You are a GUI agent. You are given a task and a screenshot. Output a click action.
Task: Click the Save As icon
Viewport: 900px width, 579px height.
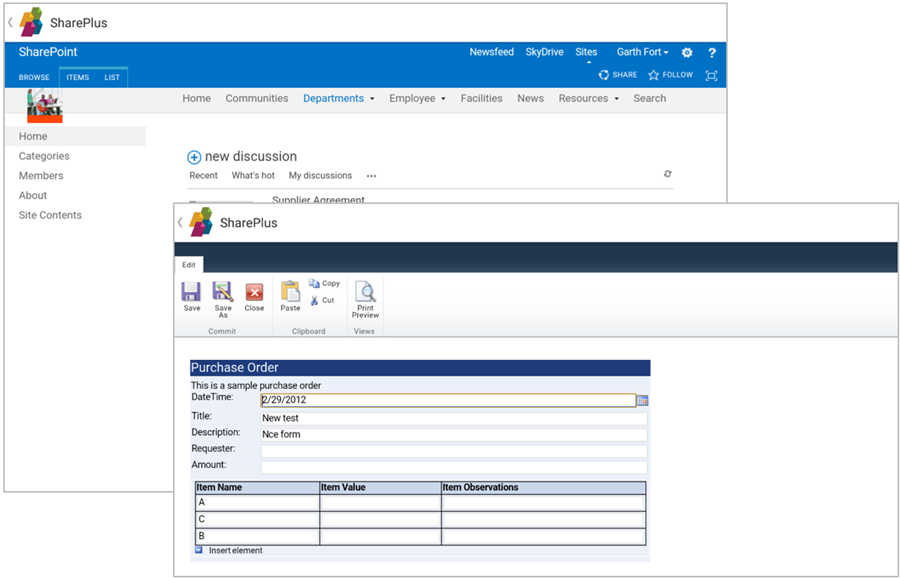point(223,292)
